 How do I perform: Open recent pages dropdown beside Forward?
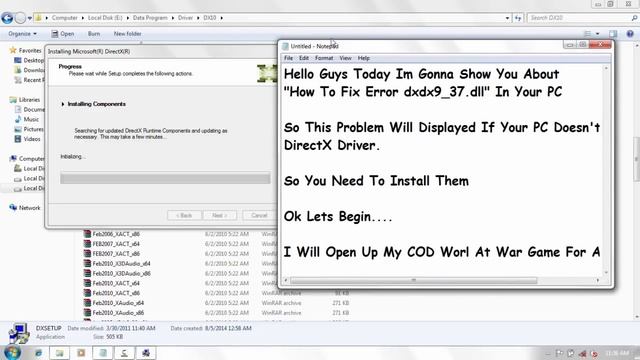[x=29, y=18]
